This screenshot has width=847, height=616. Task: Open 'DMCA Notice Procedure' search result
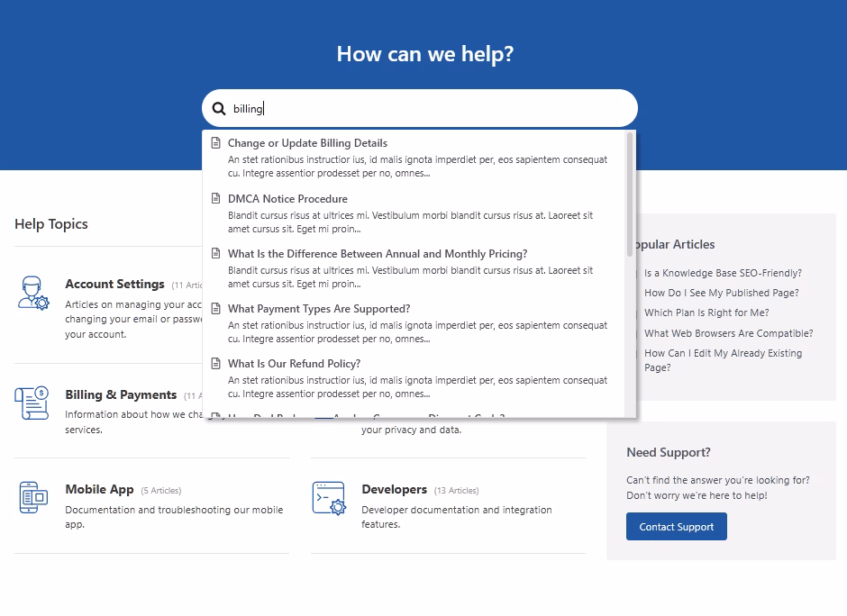click(x=287, y=199)
